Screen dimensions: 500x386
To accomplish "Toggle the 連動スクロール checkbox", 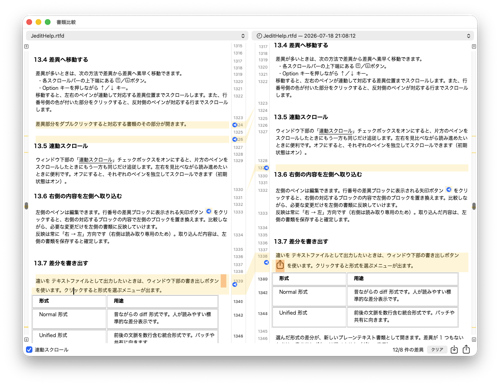I will pyautogui.click(x=29, y=350).
